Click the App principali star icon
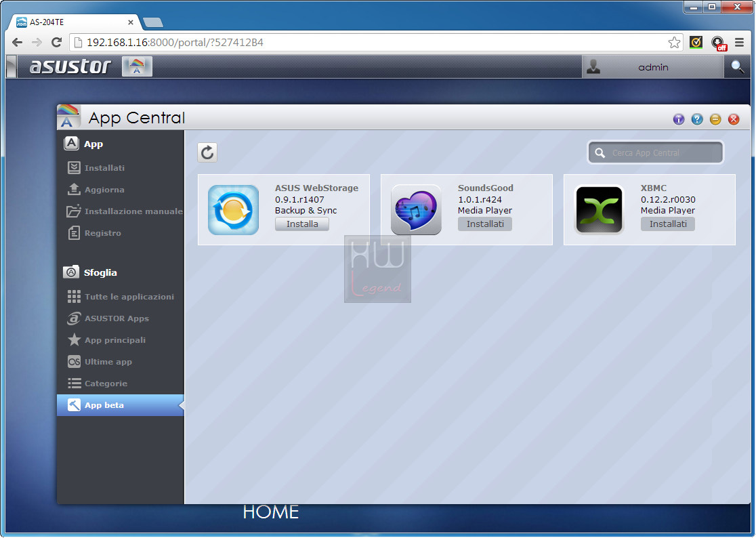Screen dimensions: 756x538 tap(74, 340)
